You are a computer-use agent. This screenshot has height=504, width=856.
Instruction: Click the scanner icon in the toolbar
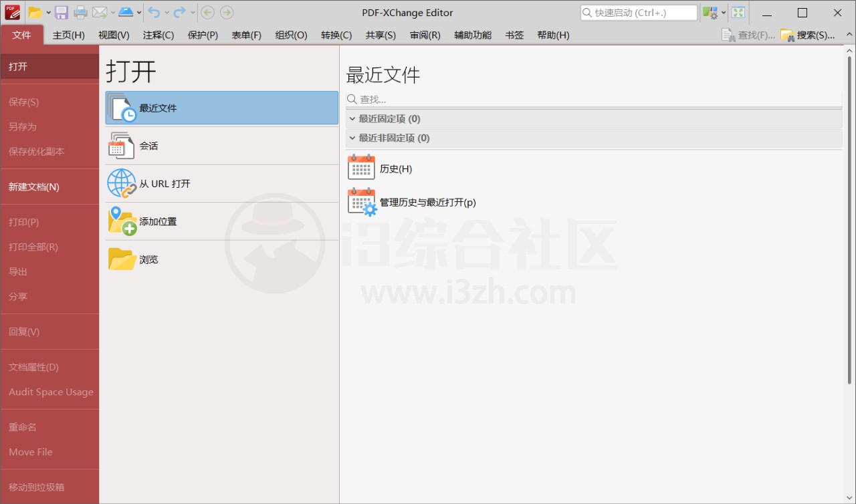pyautogui.click(x=126, y=12)
